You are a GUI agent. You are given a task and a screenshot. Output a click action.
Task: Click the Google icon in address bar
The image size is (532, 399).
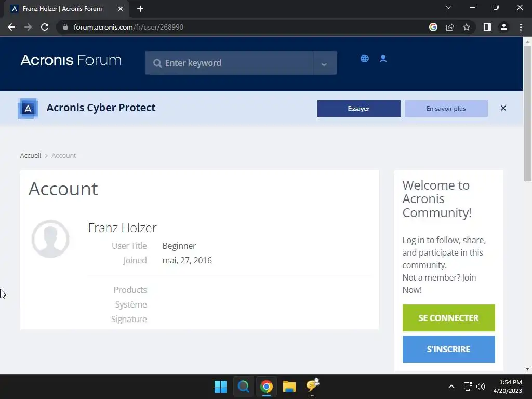click(433, 27)
